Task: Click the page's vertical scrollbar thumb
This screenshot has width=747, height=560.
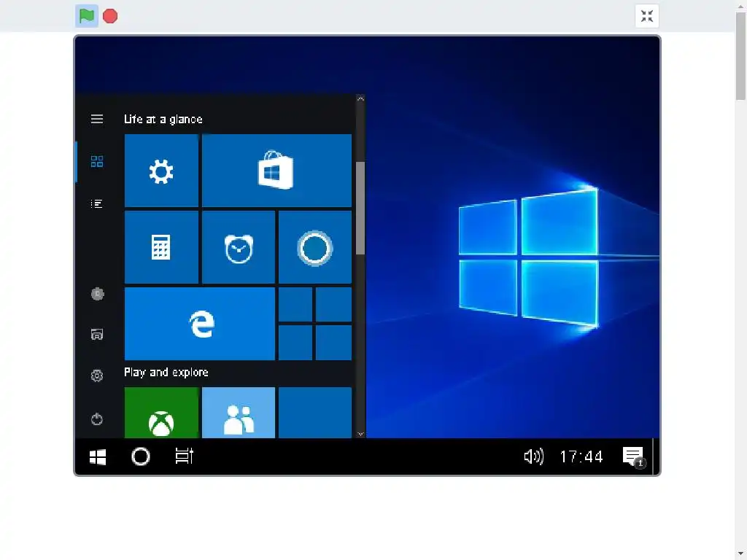Action: click(x=740, y=55)
